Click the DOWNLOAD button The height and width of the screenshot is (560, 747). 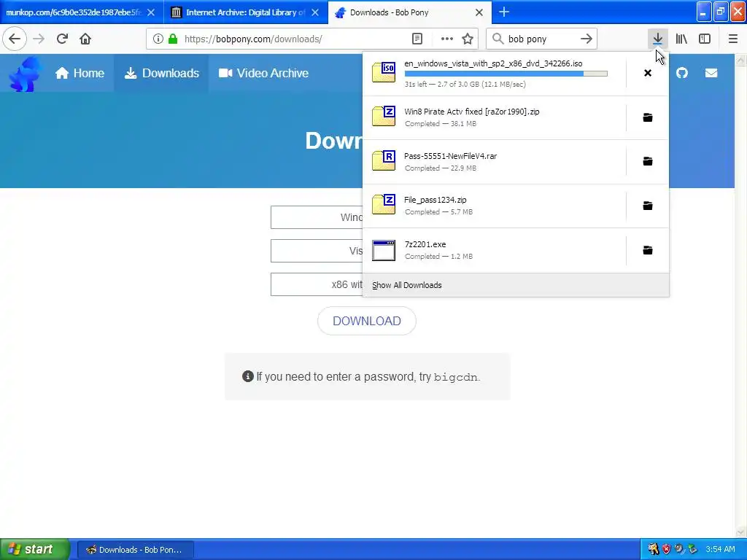tap(367, 321)
